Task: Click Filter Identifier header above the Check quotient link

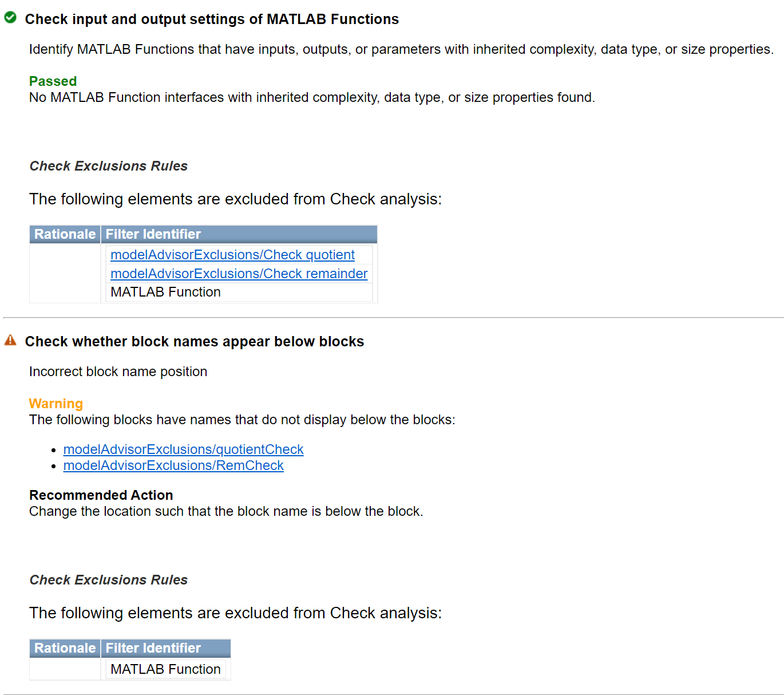Action: 153,234
